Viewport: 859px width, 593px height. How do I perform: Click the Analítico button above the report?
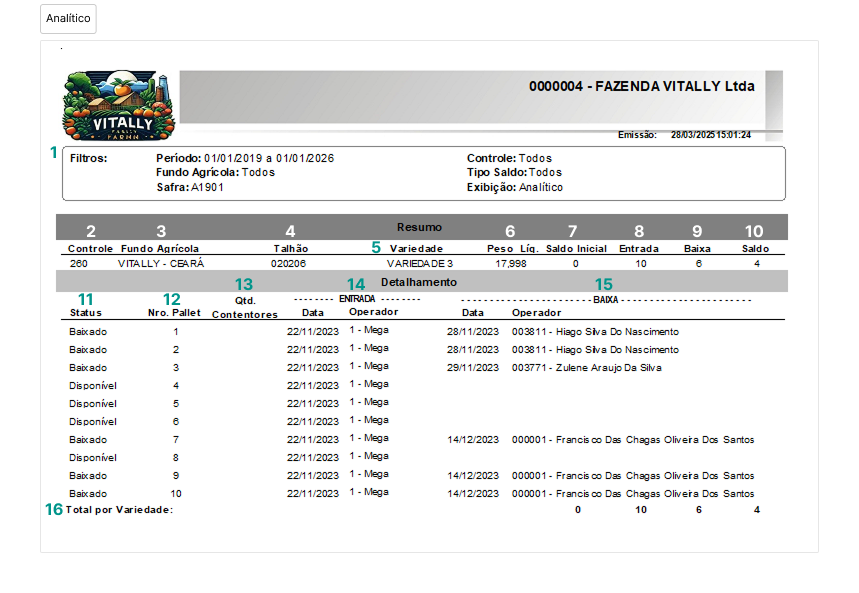pos(68,19)
